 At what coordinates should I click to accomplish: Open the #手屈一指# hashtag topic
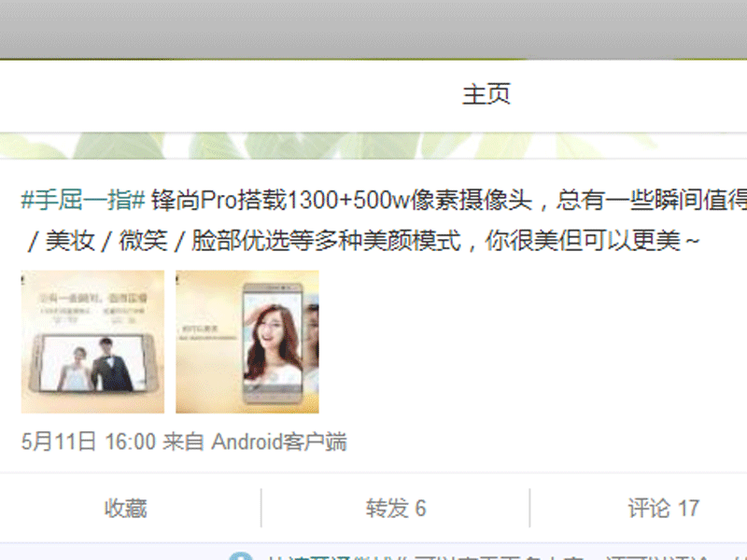pyautogui.click(x=83, y=200)
